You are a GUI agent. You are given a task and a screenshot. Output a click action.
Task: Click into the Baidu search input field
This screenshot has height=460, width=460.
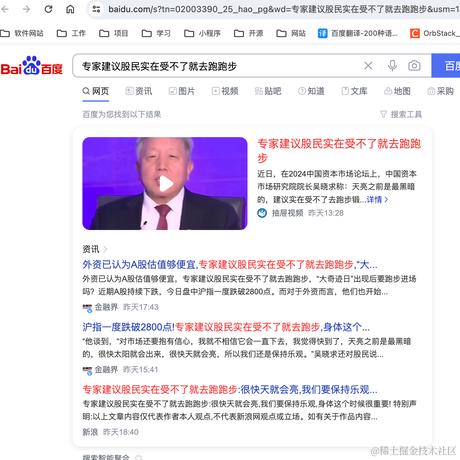220,66
